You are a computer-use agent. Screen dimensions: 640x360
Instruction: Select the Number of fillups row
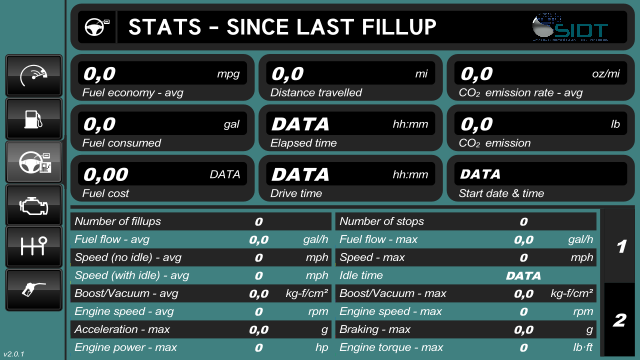click(201, 221)
